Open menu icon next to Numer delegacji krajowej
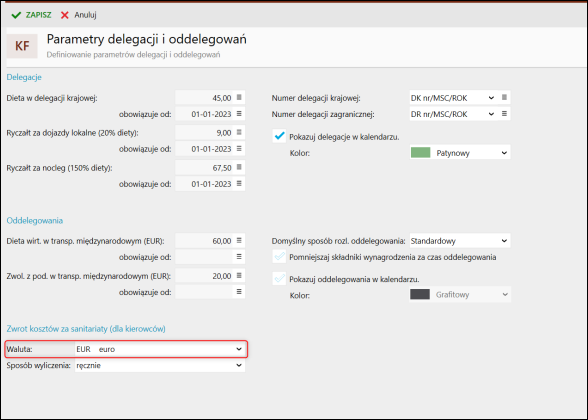The height and width of the screenshot is (420, 588). point(504,98)
